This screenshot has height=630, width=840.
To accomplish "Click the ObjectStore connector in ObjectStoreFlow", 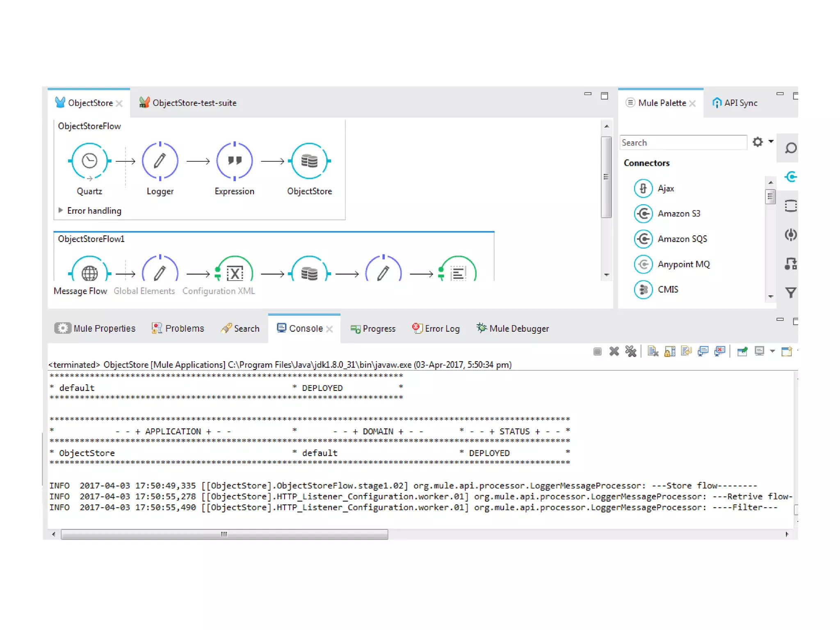I will click(309, 161).
